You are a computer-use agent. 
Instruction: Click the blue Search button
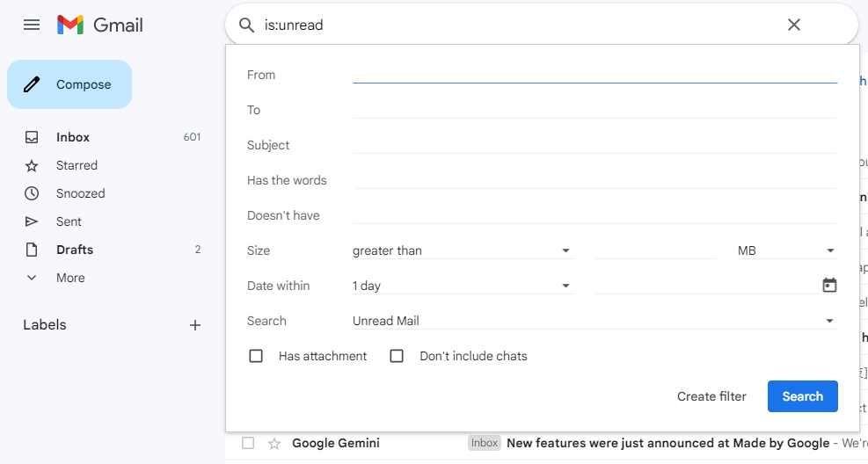(803, 396)
